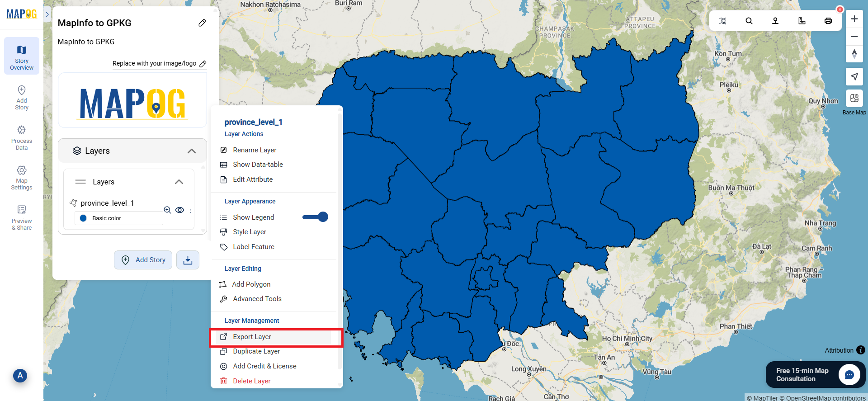This screenshot has height=401, width=868.
Task: Click the download icon button beside Add Story
Action: click(188, 260)
